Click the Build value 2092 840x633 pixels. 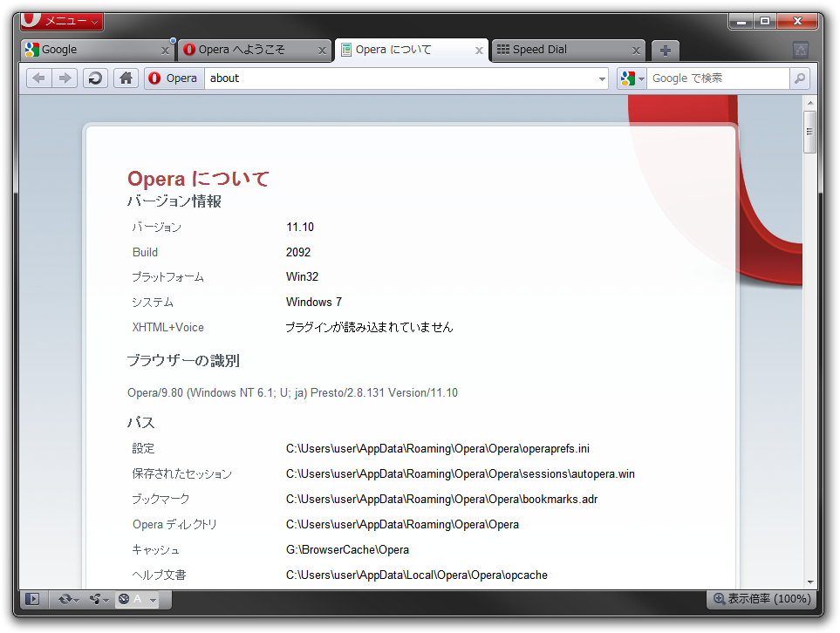click(x=298, y=252)
